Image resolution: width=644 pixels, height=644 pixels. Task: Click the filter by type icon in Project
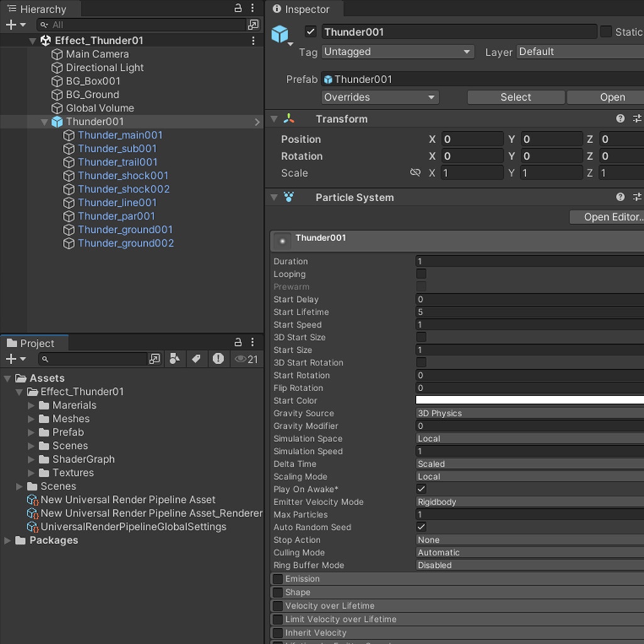coord(175,359)
